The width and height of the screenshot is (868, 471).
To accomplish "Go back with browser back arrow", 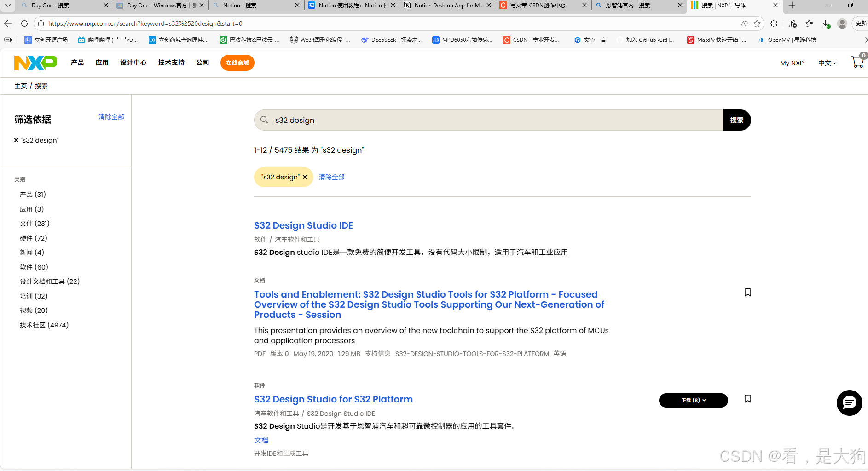I will [x=8, y=23].
